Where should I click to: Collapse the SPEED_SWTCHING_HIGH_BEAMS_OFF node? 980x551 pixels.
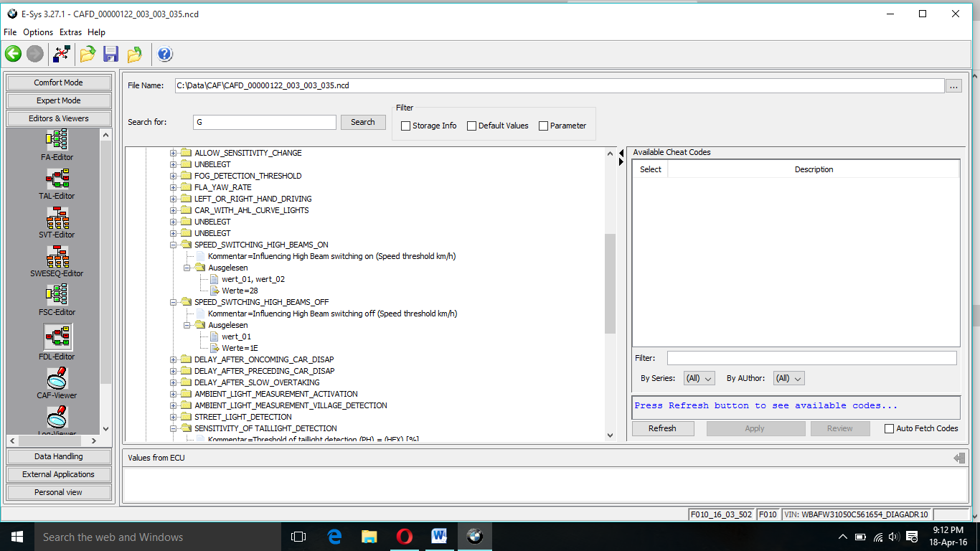click(x=173, y=302)
